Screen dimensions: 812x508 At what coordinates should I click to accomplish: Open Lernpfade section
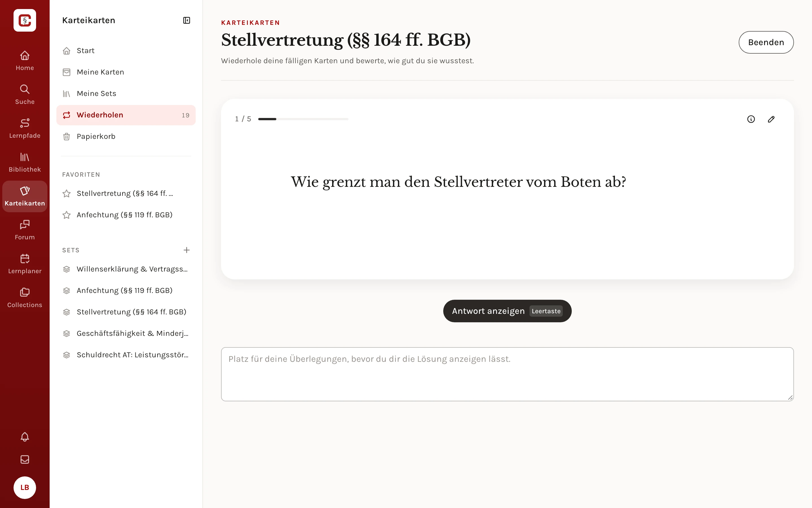click(x=25, y=129)
